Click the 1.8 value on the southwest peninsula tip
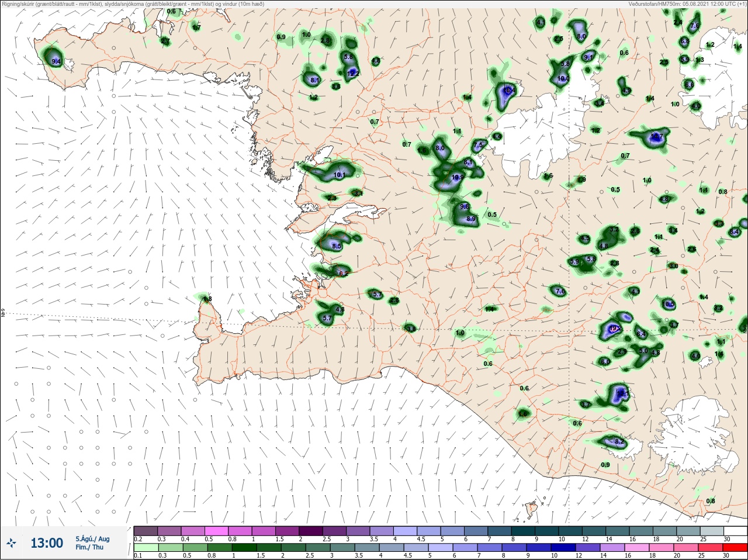Image resolution: width=748 pixels, height=560 pixels. point(207,299)
